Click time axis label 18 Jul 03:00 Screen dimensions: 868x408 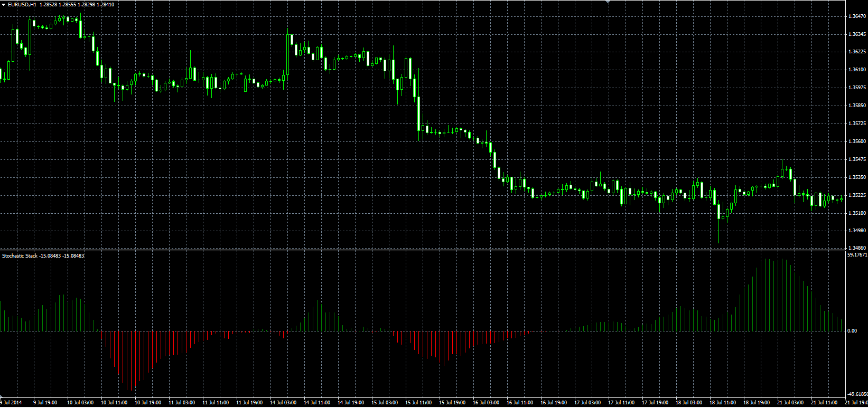pos(689,403)
